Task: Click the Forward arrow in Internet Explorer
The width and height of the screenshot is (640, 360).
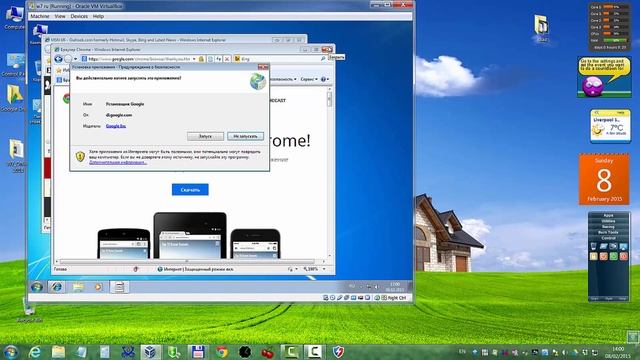Action: click(68, 59)
